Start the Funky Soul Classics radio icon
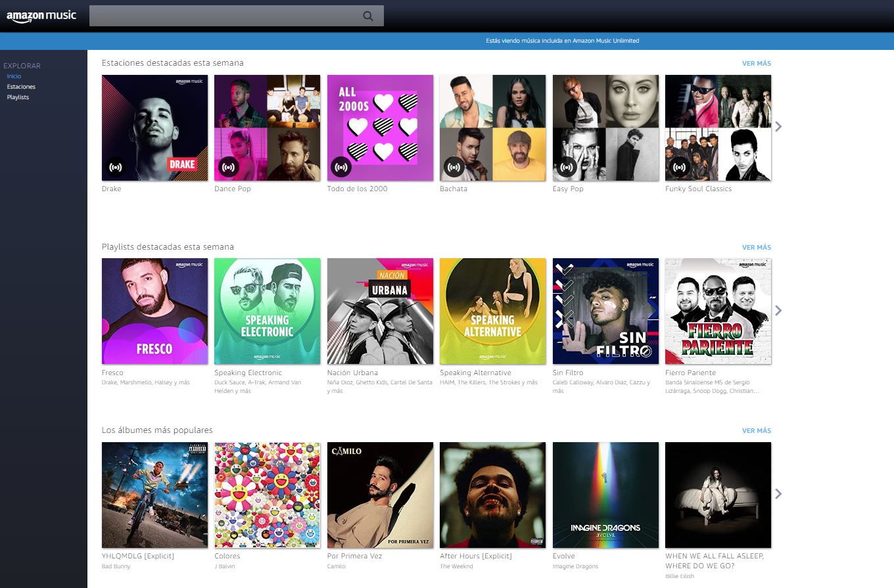This screenshot has width=894, height=588. [x=680, y=168]
